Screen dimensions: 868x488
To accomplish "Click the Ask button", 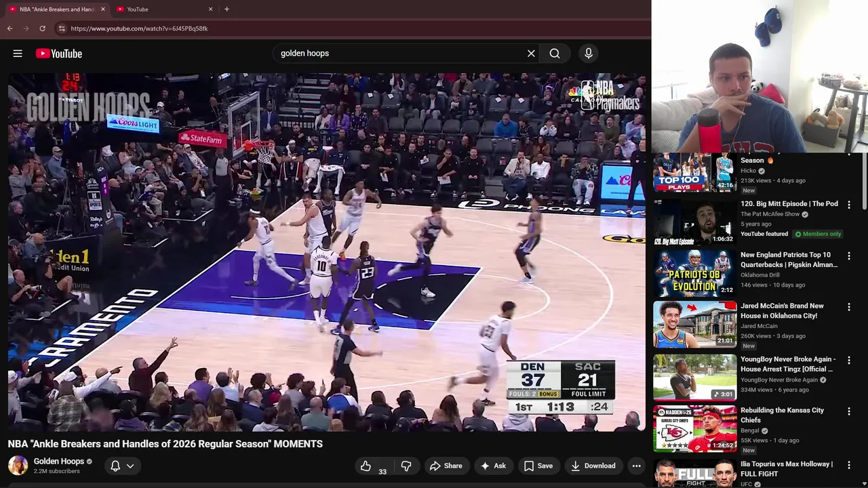I will click(x=493, y=466).
